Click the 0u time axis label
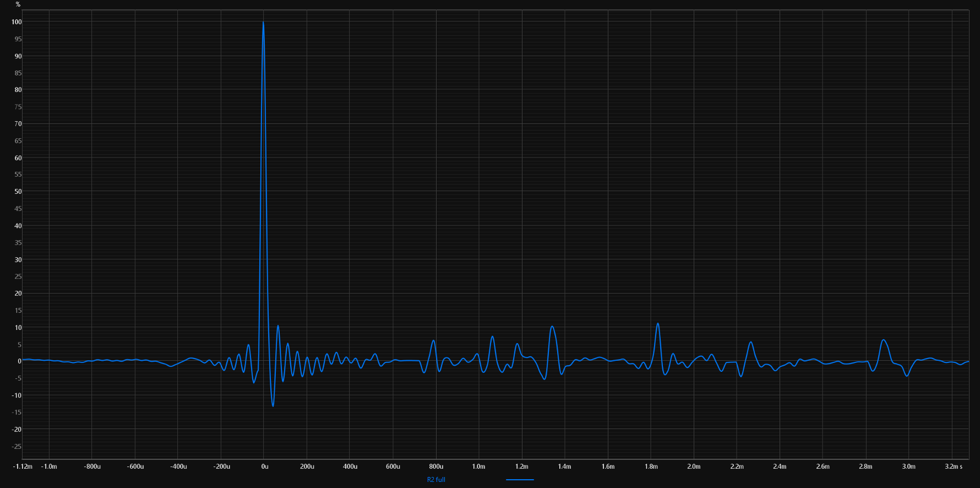This screenshot has width=980, height=488. point(265,467)
